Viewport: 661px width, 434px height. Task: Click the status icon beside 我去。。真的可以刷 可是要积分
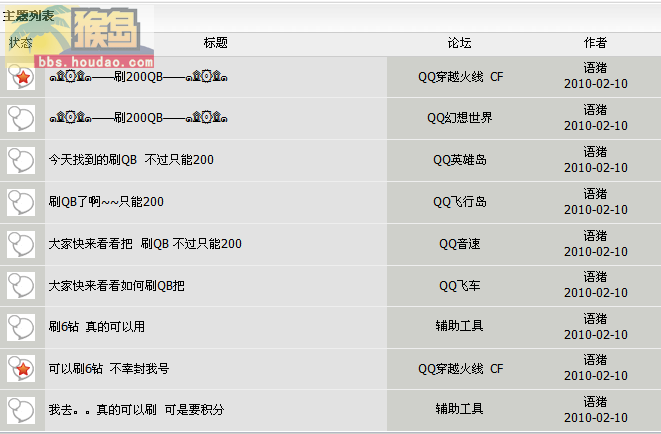[x=21, y=410]
